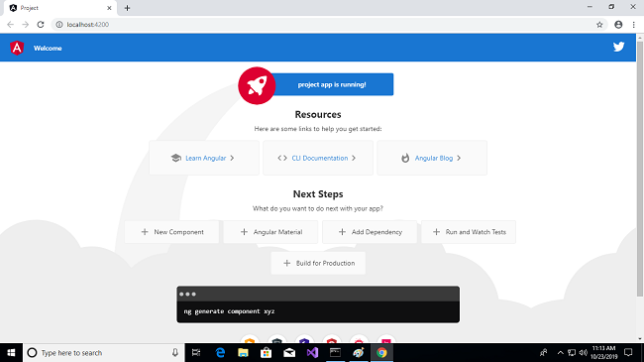Select the New Component button
The height and width of the screenshot is (362, 644).
171,232
